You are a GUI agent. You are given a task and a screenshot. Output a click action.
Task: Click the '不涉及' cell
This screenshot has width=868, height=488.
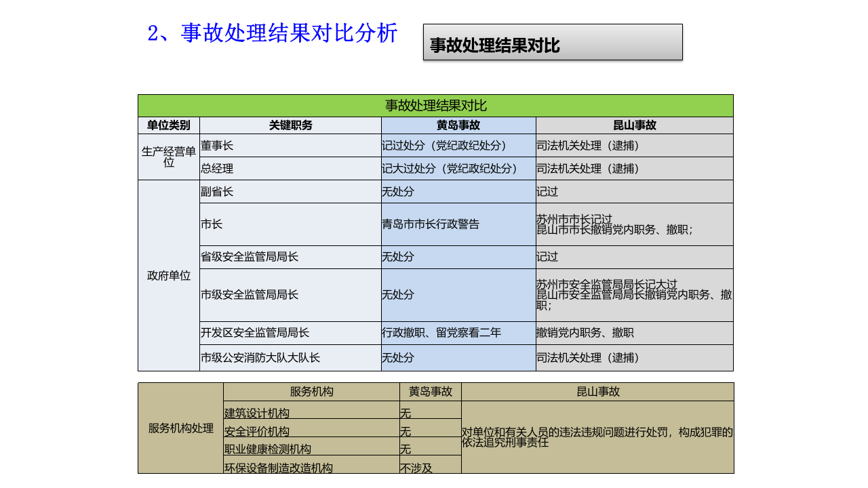(431, 464)
